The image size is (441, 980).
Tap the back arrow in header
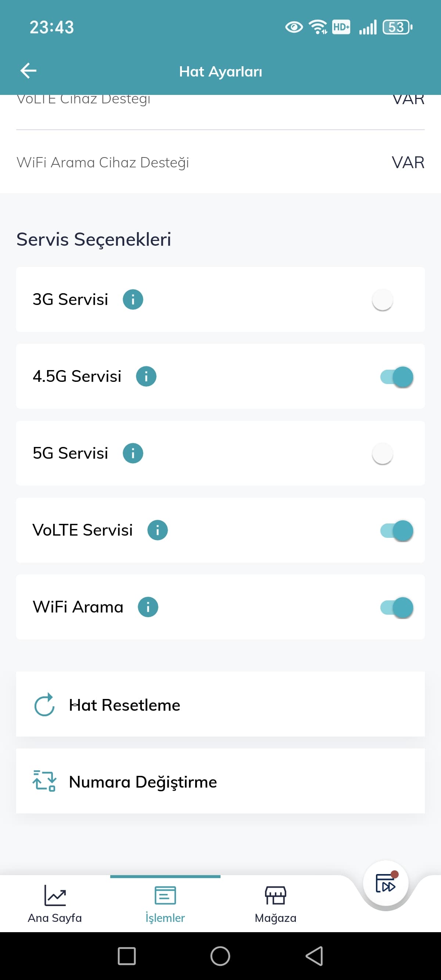point(28,71)
